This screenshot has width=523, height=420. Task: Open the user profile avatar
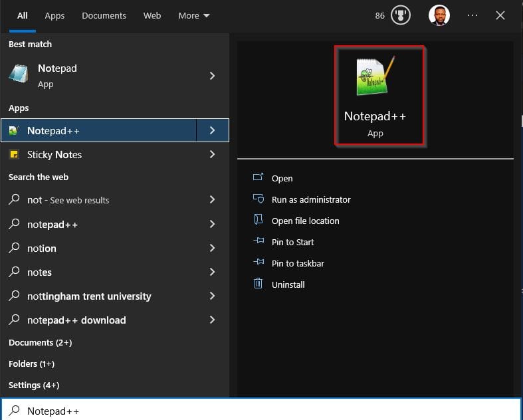click(439, 15)
